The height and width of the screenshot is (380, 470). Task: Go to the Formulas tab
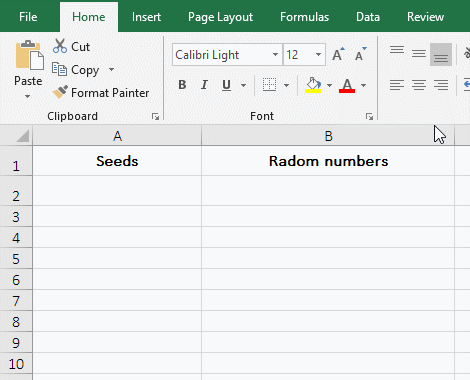[304, 17]
